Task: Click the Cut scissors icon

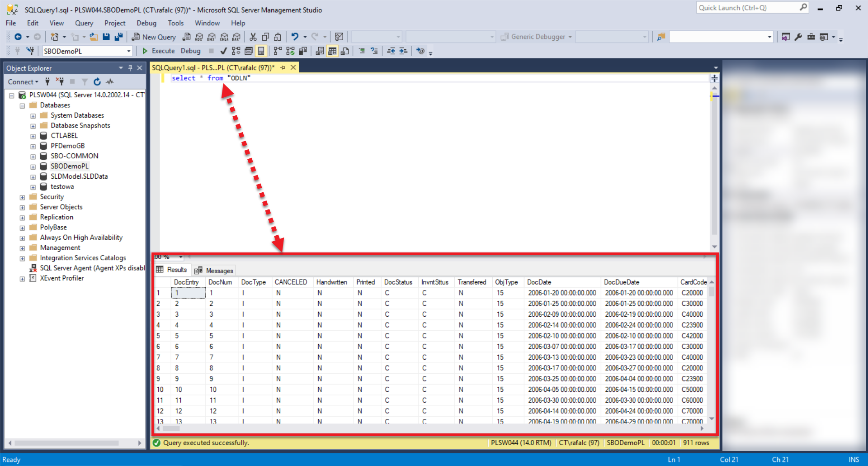Action: pos(253,37)
